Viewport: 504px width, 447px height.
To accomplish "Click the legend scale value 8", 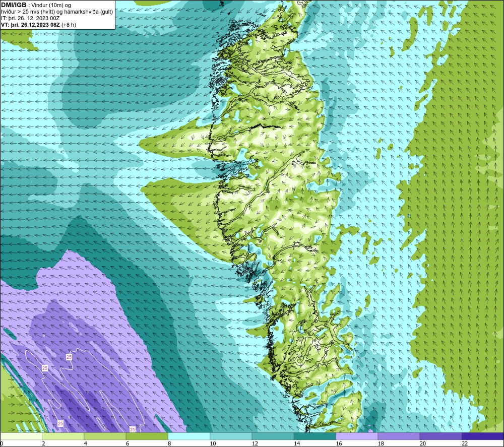I will click(x=169, y=443).
